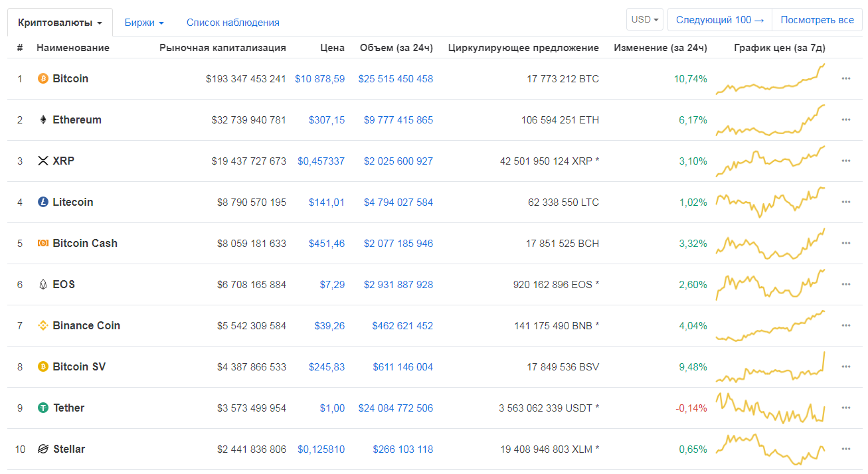Click Tether volume $24 084 772 506

tap(396, 408)
